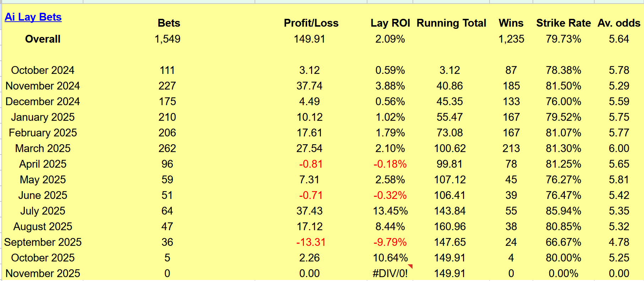This screenshot has width=644, height=281.
Task: Click the red note indicator on #DIV/0! cell
Action: point(410,266)
